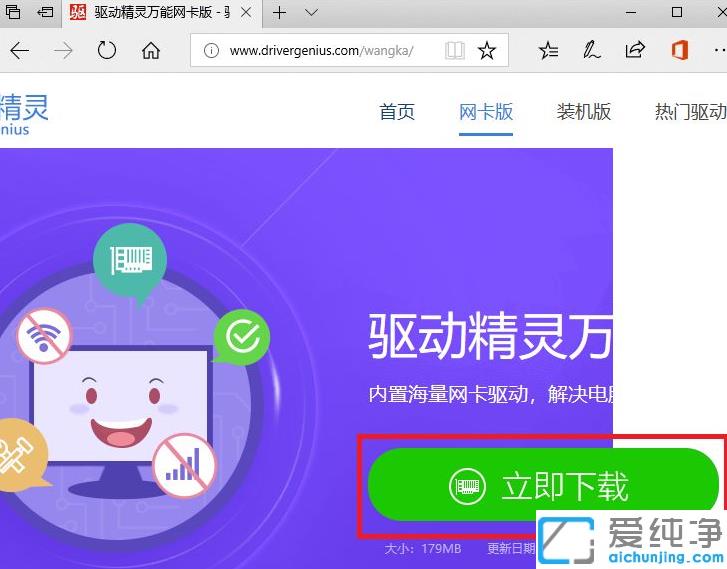727x569 pixels.
Task: Open the tabs you've set aside icon
Action: pos(13,12)
